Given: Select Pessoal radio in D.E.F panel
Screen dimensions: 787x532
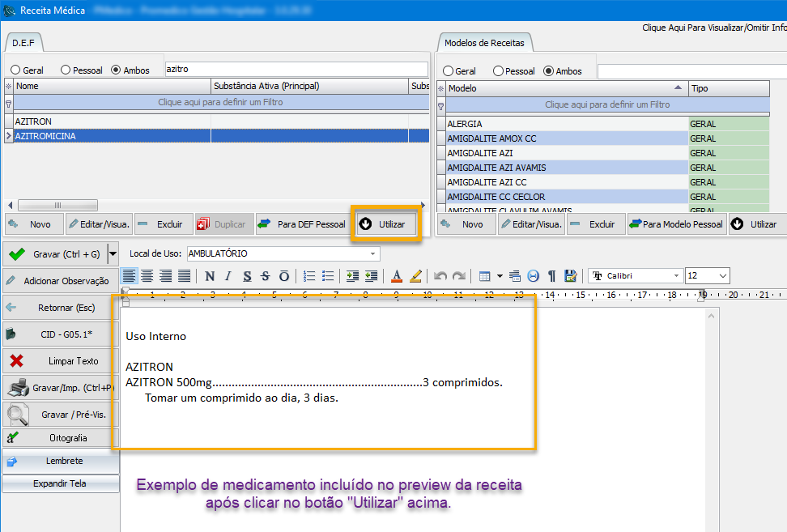Looking at the screenshot, I should click(66, 70).
